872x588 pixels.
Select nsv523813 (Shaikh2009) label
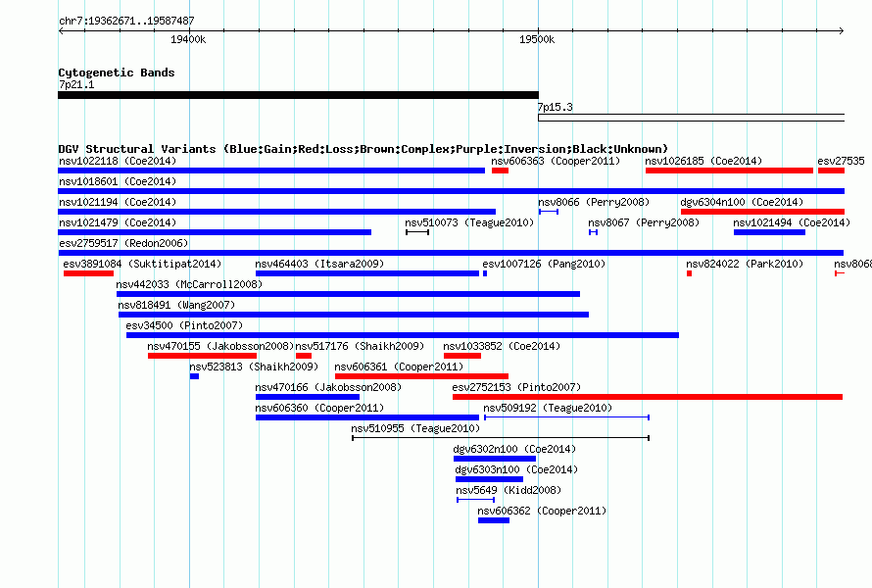(254, 367)
